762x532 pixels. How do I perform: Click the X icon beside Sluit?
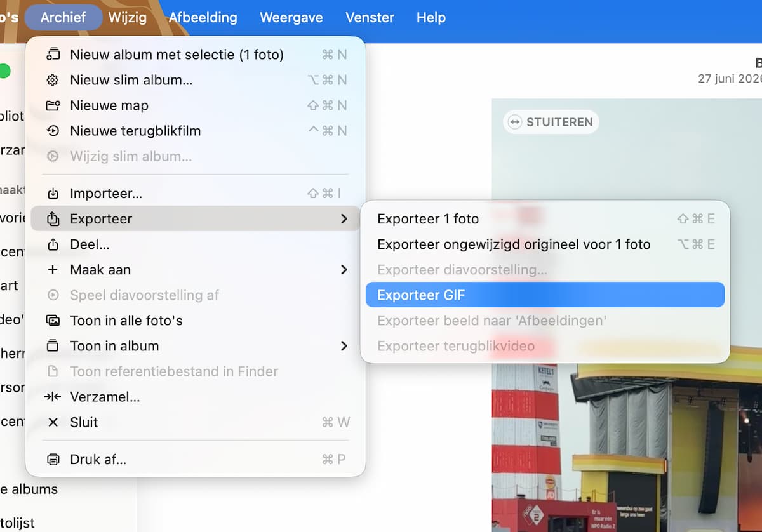point(53,422)
